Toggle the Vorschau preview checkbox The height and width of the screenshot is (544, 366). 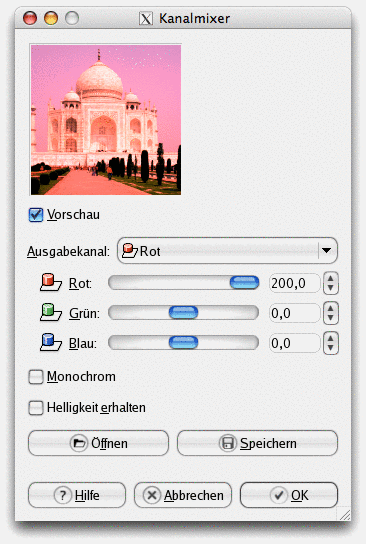click(x=36, y=215)
